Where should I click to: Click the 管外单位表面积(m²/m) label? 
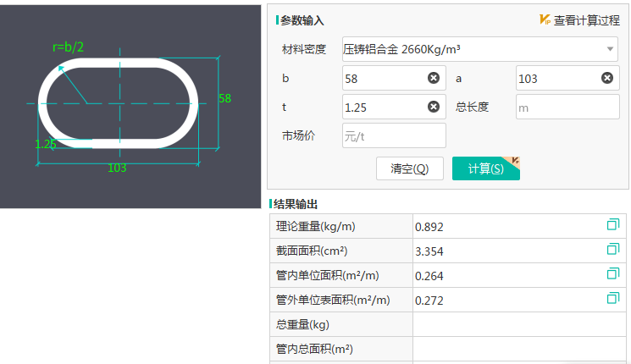click(x=333, y=300)
